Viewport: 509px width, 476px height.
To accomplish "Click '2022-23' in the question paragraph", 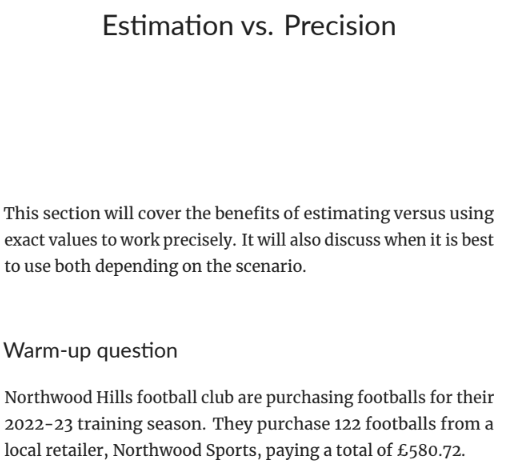I will [38, 424].
